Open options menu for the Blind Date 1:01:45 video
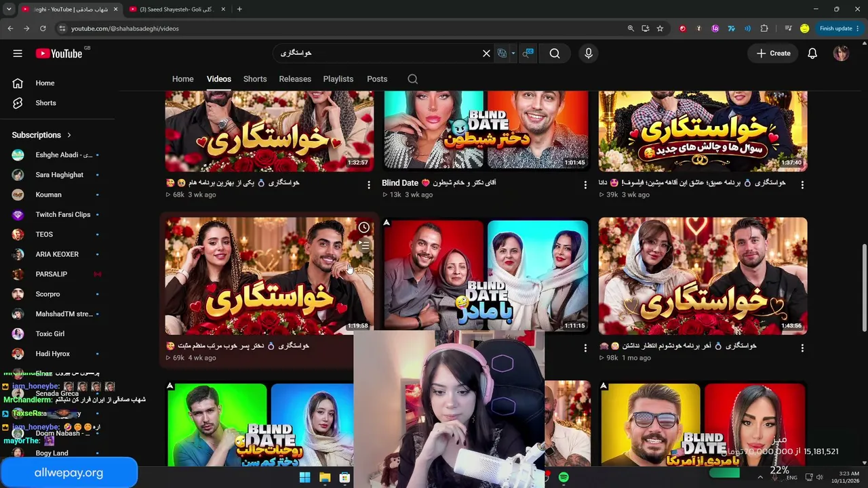This screenshot has width=868, height=488. tap(585, 185)
